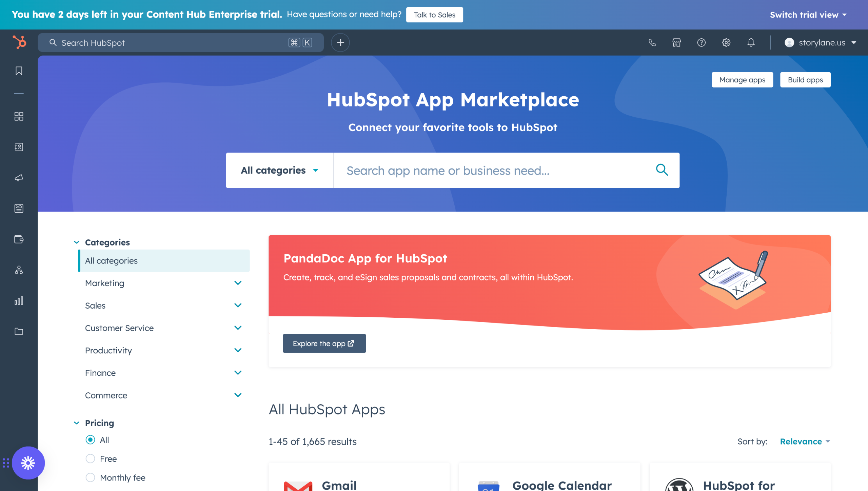Click the 1-45 of 1,665 results text
Viewport: 868px width, 491px height.
[312, 441]
